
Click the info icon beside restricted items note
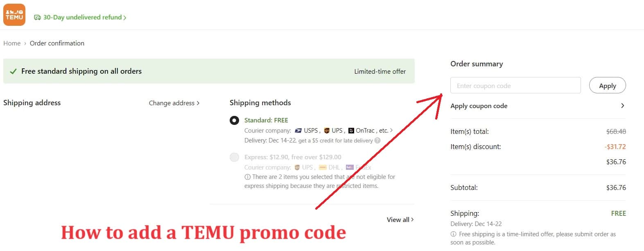click(247, 177)
